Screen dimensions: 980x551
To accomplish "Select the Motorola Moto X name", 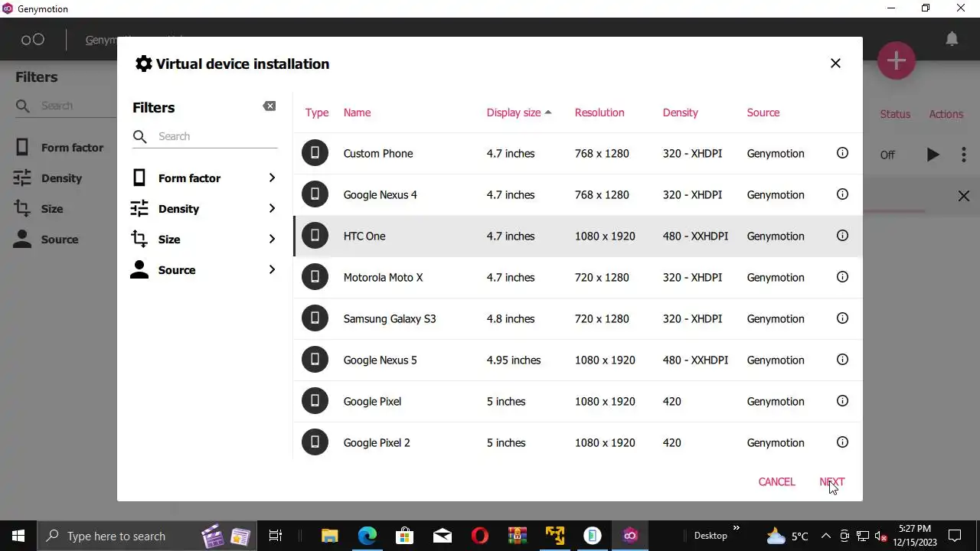I will (383, 277).
